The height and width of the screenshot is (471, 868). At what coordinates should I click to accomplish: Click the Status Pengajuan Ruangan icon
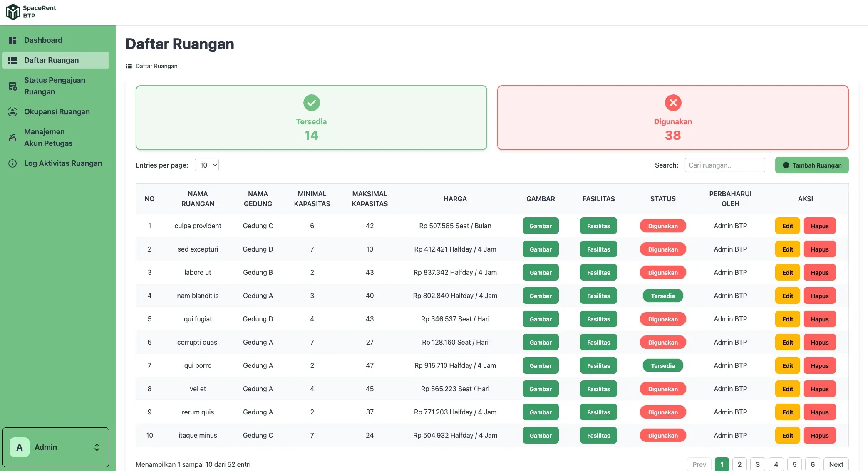[13, 86]
